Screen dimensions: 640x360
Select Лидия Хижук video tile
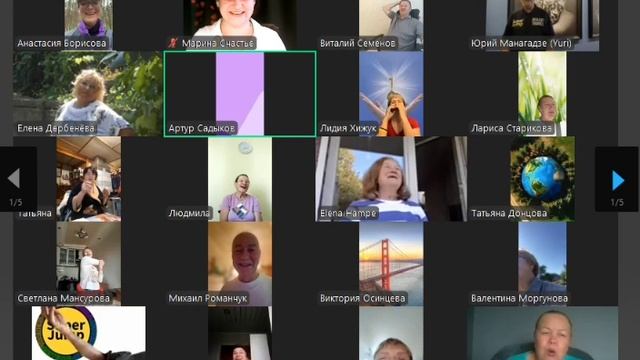(x=391, y=93)
